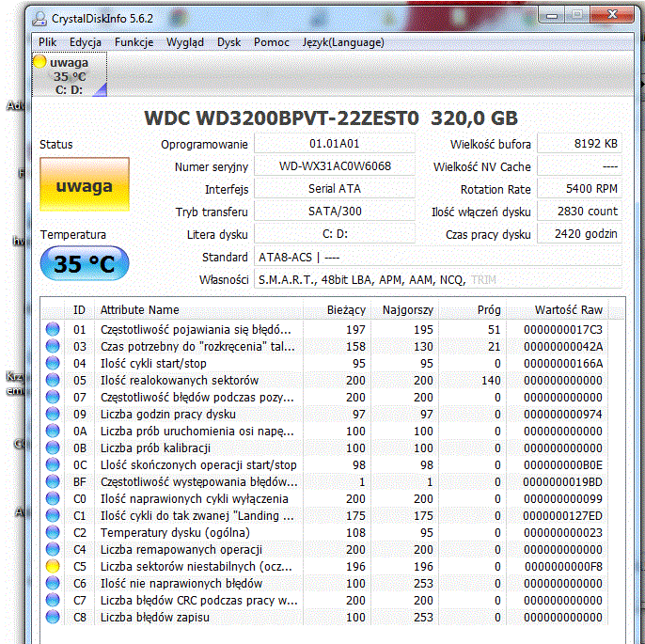Open the Pomoc menu
Screen dimensions: 645x644
pyautogui.click(x=271, y=42)
